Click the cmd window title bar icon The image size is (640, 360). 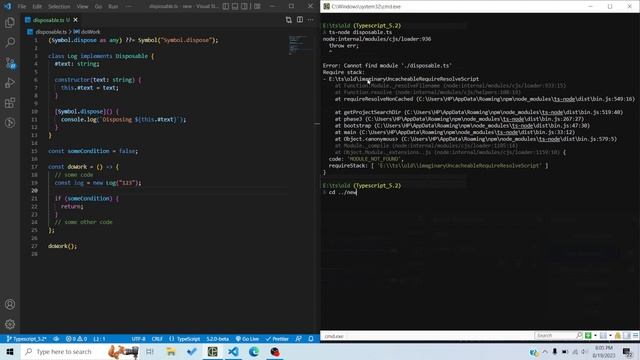pyautogui.click(x=327, y=7)
